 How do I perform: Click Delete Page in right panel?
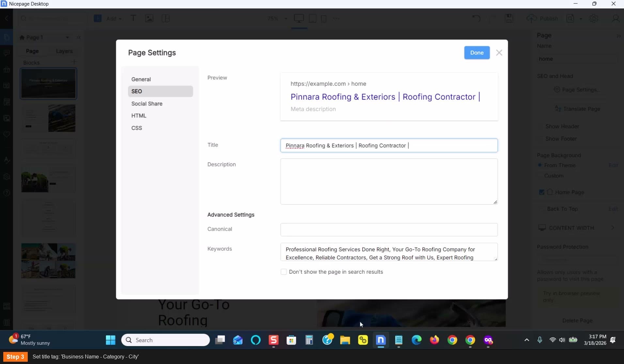point(577,321)
